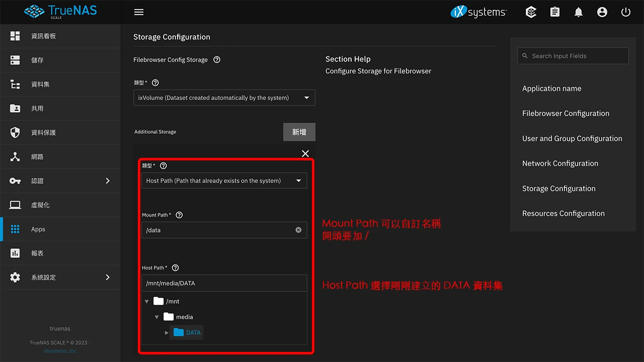Screen dimensions: 644x362
Task: Toggle the sidebar hamburger menu
Action: (139, 12)
